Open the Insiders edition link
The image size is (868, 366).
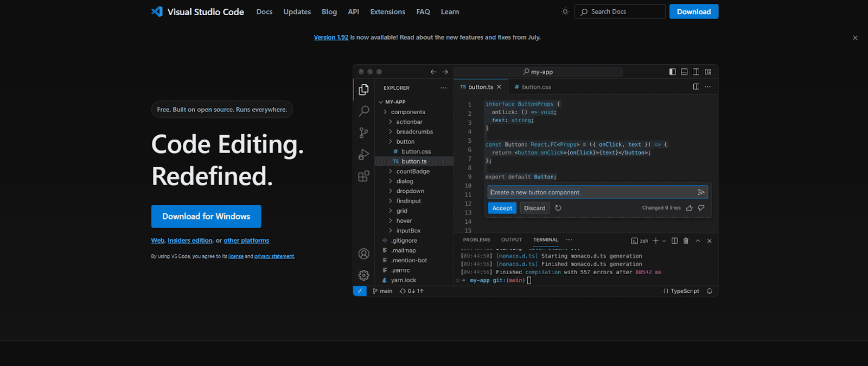click(190, 241)
